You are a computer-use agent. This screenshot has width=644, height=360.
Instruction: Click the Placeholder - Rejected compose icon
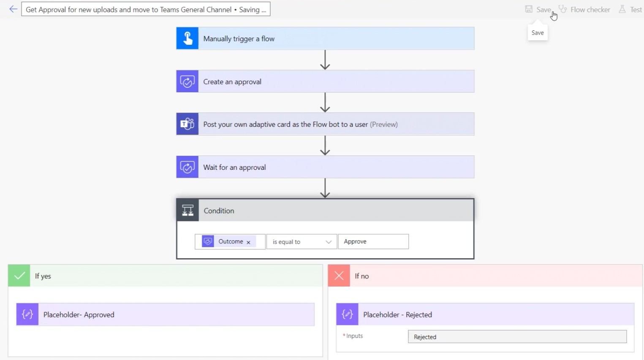click(x=348, y=314)
